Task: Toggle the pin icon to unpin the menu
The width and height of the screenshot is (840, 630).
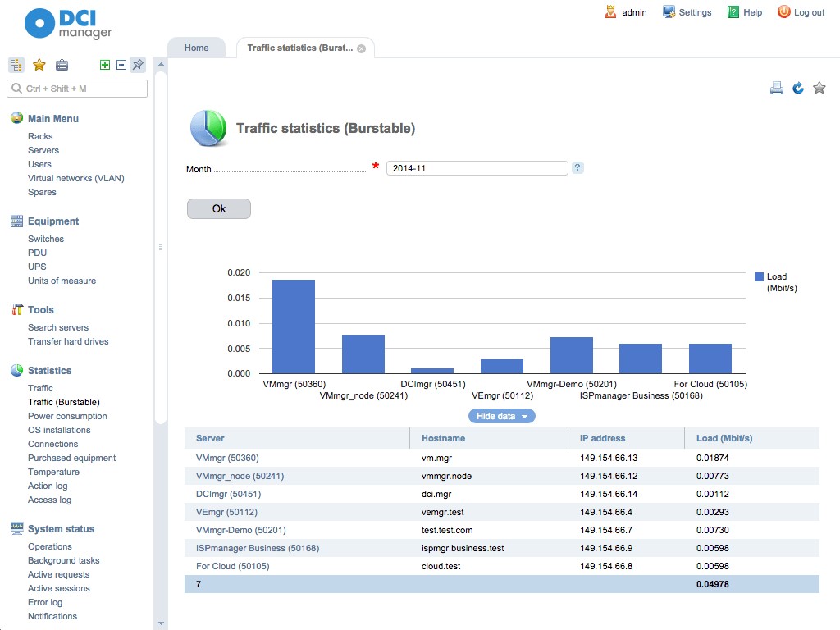Action: pos(136,64)
